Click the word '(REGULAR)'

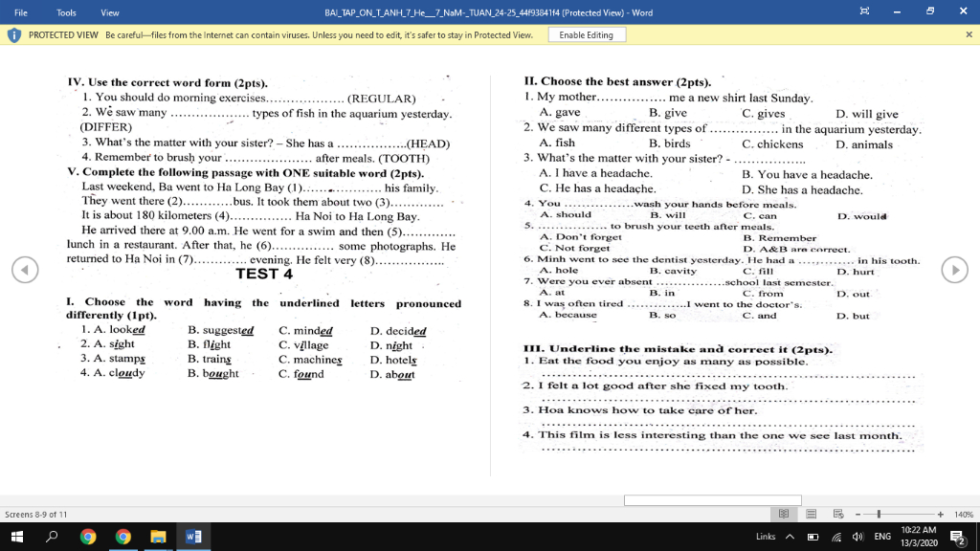coord(381,99)
